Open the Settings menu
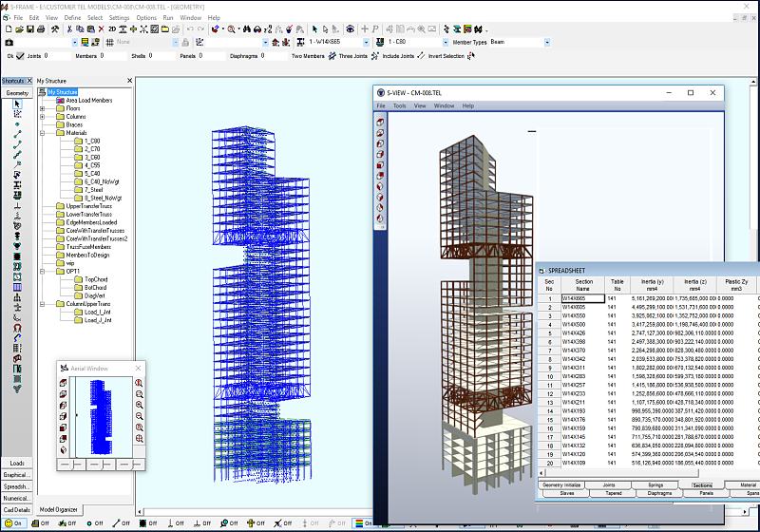760x532 pixels. (119, 17)
